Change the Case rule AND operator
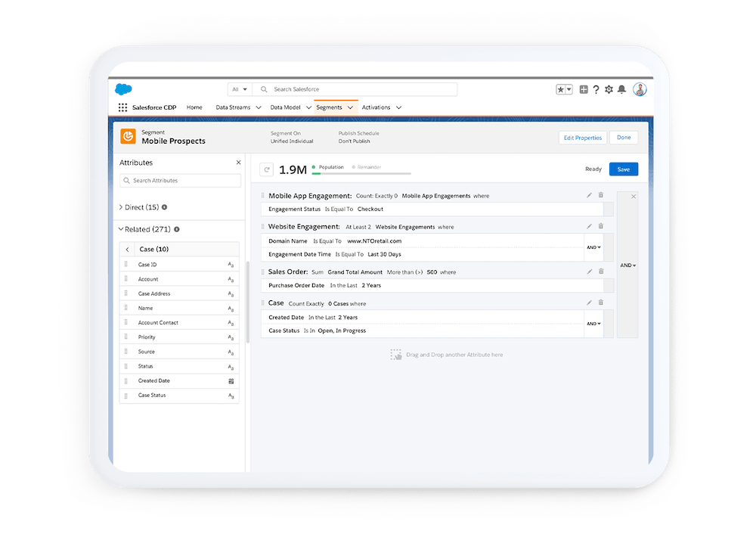The height and width of the screenshot is (534, 756). 593,324
